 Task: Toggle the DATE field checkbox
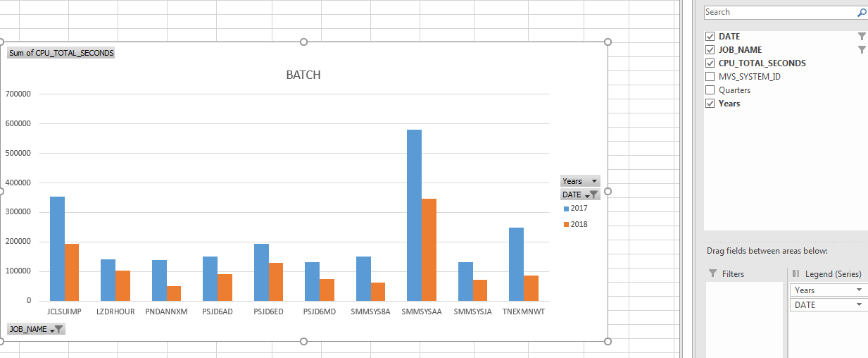(x=710, y=36)
